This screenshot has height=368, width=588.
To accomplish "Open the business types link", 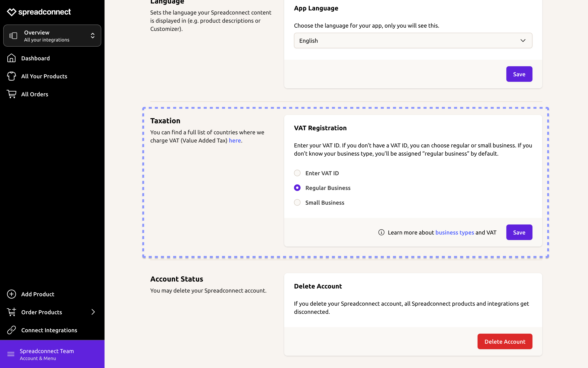I will [x=455, y=232].
